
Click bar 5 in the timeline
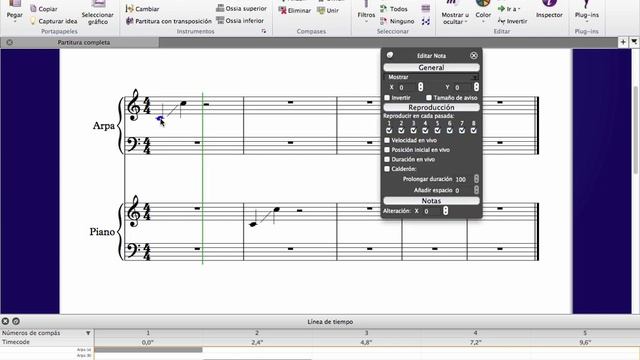click(x=585, y=333)
